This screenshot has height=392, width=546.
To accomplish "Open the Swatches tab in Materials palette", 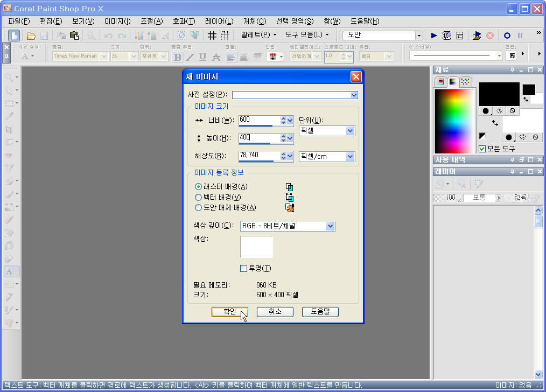I will (465, 81).
